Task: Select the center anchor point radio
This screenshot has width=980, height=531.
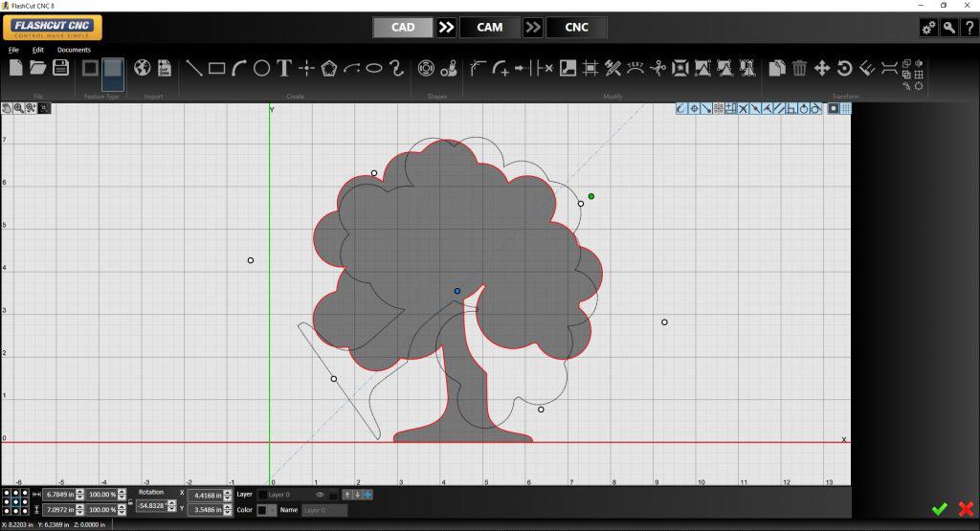Action: point(13,501)
